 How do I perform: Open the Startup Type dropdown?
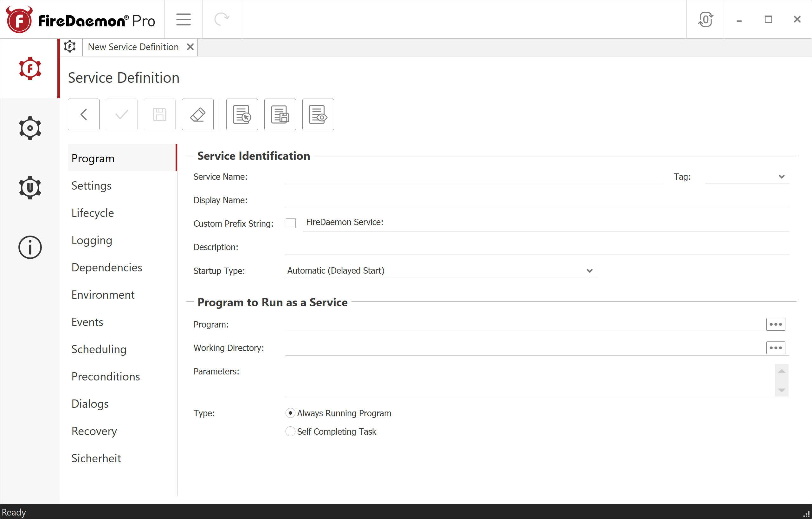(589, 270)
